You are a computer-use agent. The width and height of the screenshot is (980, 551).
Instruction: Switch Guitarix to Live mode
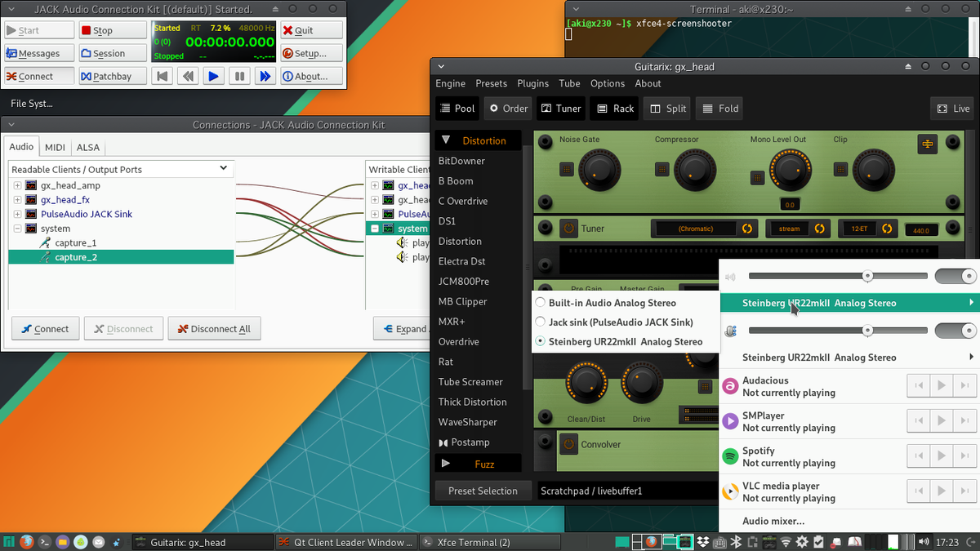point(953,108)
